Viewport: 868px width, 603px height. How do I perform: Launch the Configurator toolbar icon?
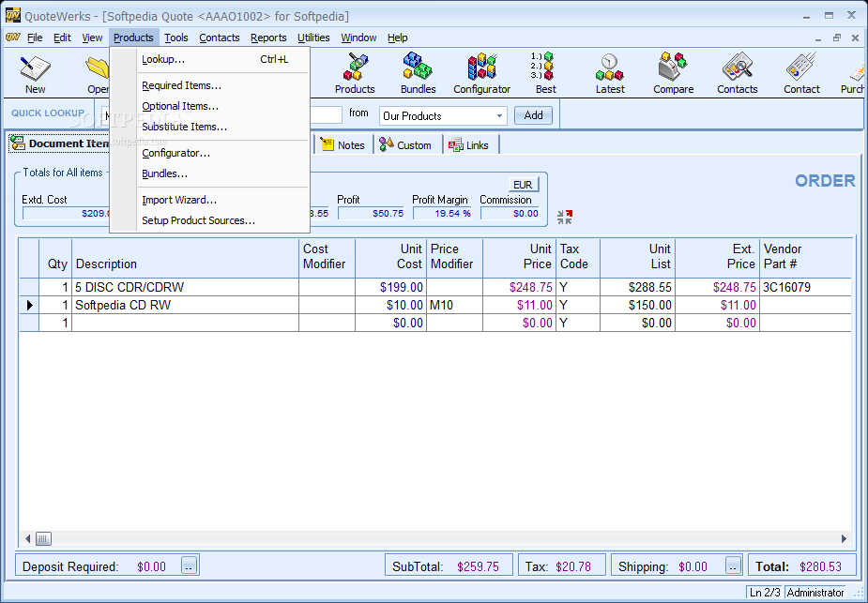pyautogui.click(x=481, y=73)
